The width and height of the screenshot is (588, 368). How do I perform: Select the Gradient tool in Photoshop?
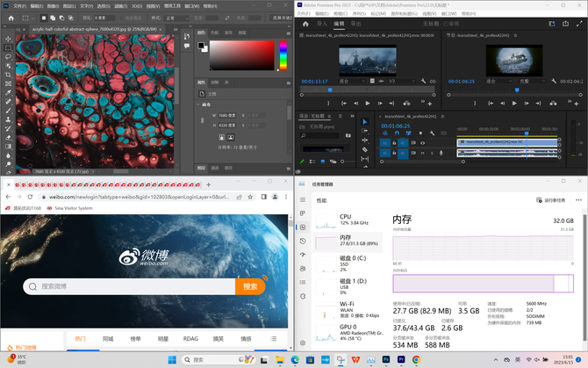pyautogui.click(x=8, y=147)
